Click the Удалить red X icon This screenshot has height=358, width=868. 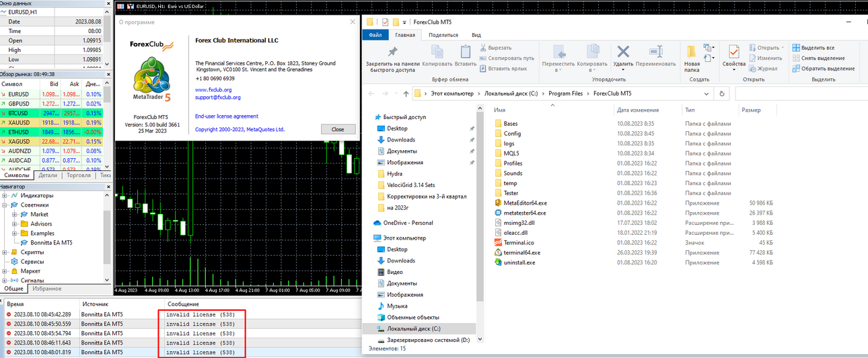click(623, 52)
